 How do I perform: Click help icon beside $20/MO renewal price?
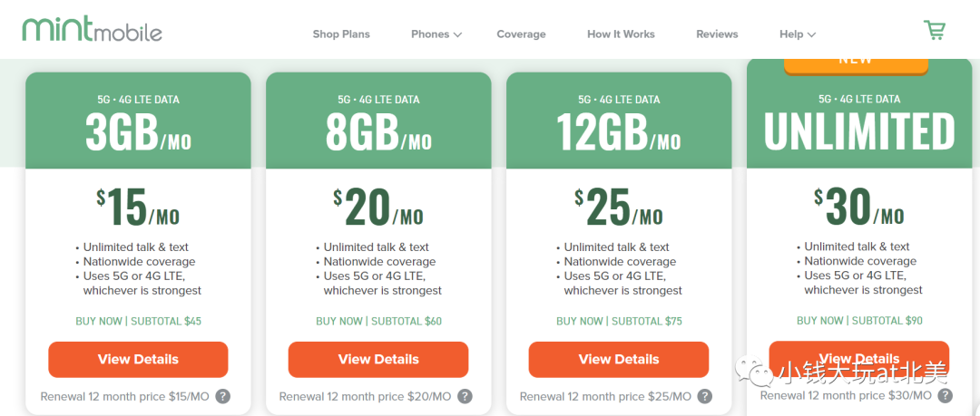pos(465,397)
